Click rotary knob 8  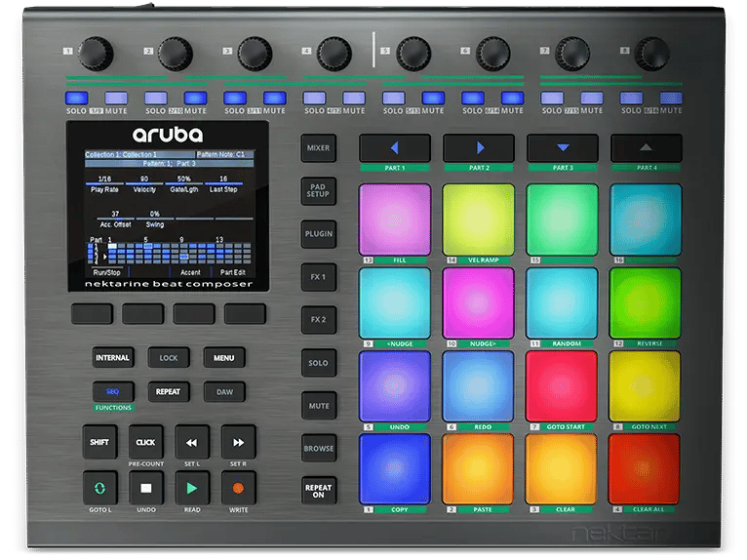coord(652,53)
